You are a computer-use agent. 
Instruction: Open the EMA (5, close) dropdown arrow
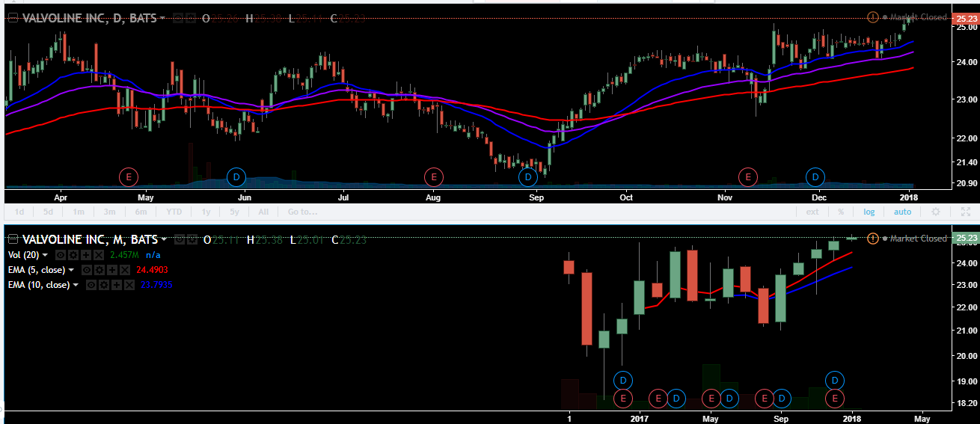pyautogui.click(x=71, y=270)
